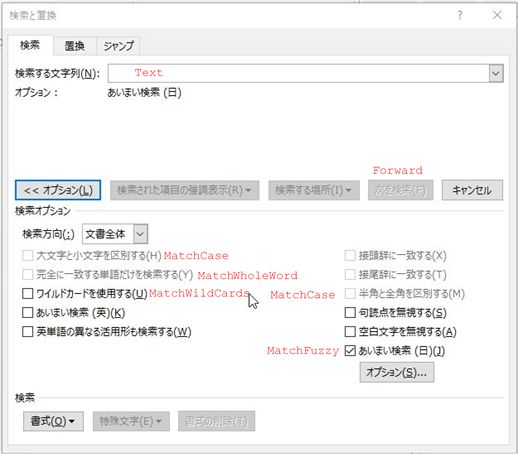This screenshot has height=454, width=518.
Task: Uncheck あいまい検索 (日)(J) checkbox
Action: (x=350, y=351)
